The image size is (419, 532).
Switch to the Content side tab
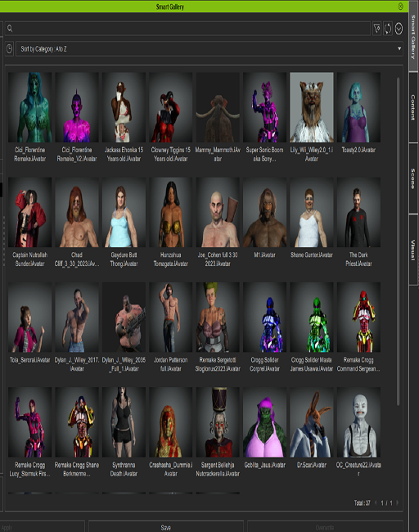(x=413, y=107)
